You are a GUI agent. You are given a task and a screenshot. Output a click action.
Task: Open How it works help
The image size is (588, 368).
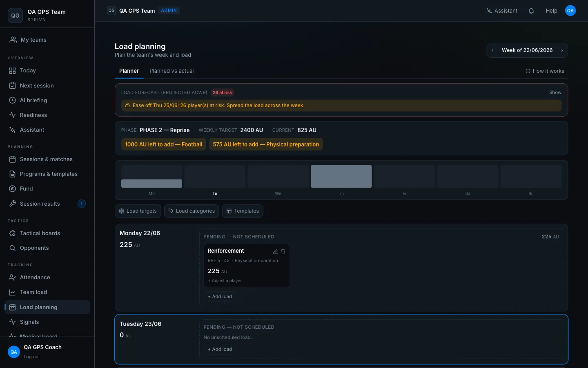click(x=545, y=71)
